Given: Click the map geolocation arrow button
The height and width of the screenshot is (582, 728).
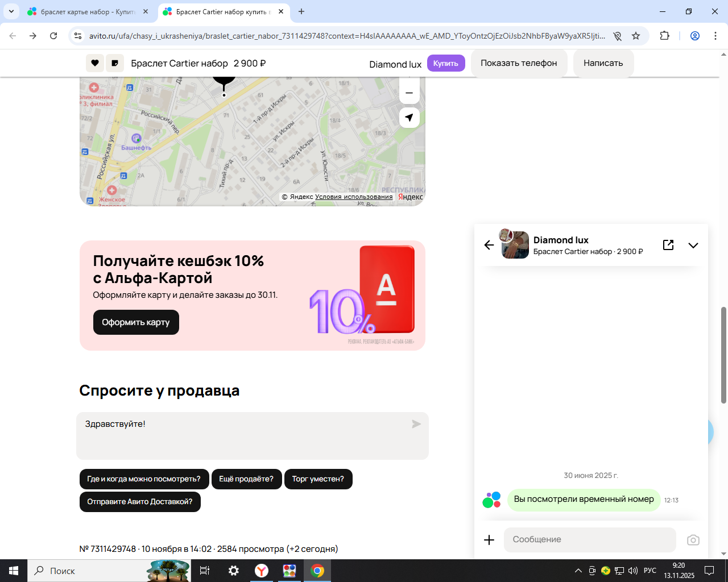Looking at the screenshot, I should pyautogui.click(x=409, y=118).
